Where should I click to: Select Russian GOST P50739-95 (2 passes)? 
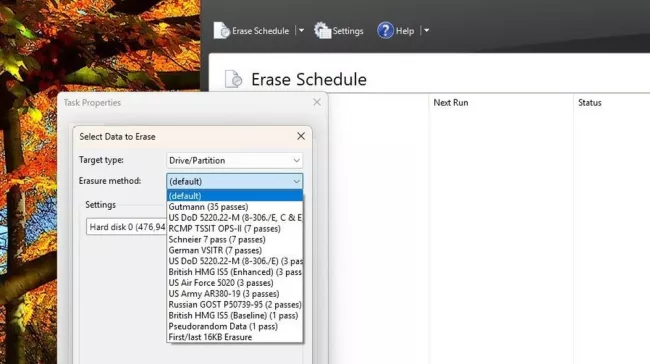point(235,304)
